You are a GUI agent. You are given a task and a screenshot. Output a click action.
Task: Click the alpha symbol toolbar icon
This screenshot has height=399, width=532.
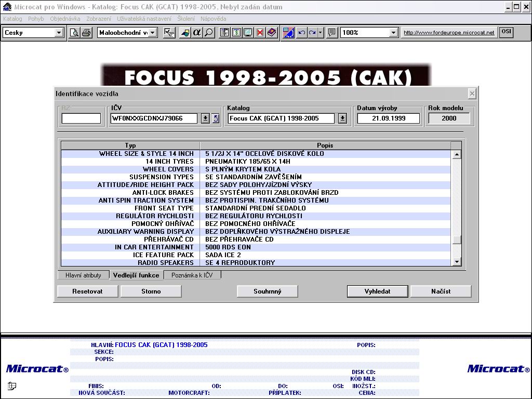coord(197,33)
